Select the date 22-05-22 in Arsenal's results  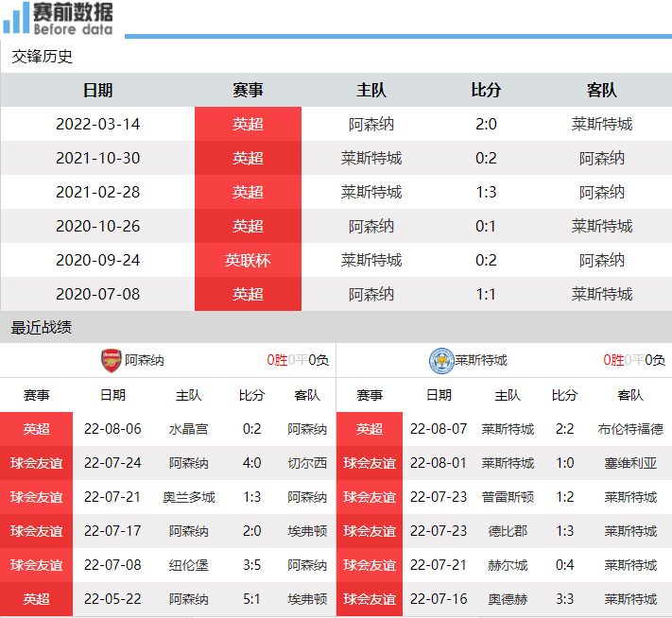[x=112, y=599]
